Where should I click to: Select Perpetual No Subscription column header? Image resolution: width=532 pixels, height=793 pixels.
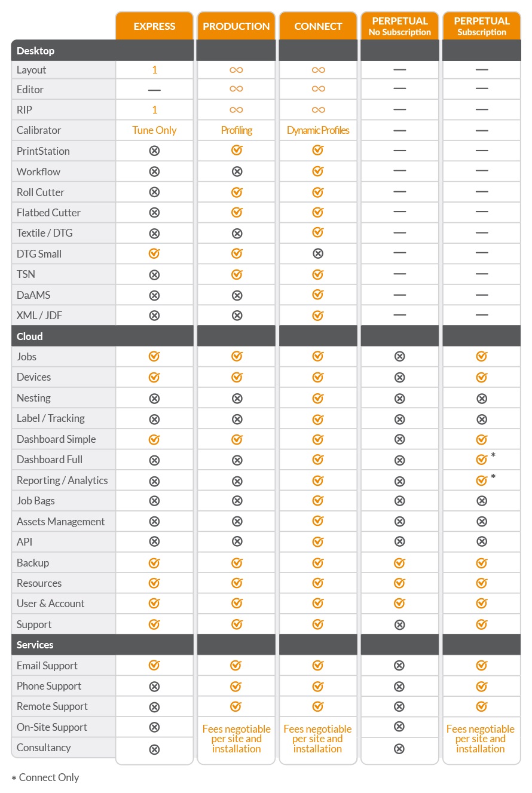click(399, 26)
